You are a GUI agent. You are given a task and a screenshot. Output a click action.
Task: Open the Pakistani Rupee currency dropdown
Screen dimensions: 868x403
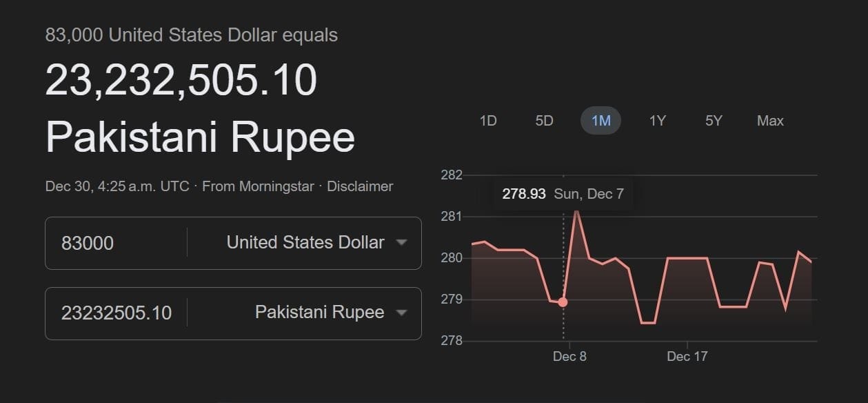321,313
